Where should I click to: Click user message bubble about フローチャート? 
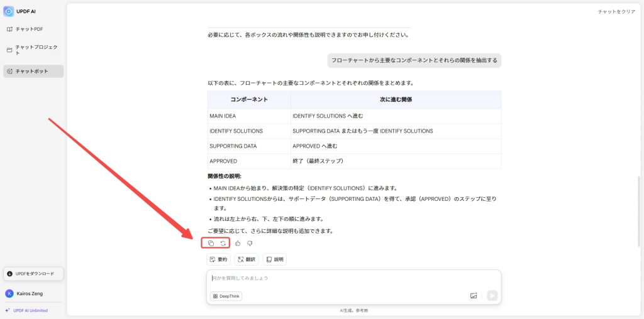[414, 60]
